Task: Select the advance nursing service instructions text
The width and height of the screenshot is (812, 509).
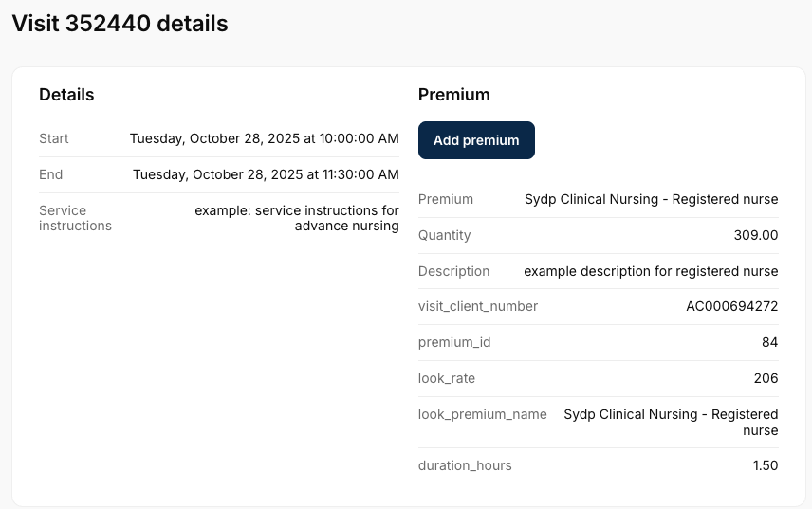Action: (297, 218)
